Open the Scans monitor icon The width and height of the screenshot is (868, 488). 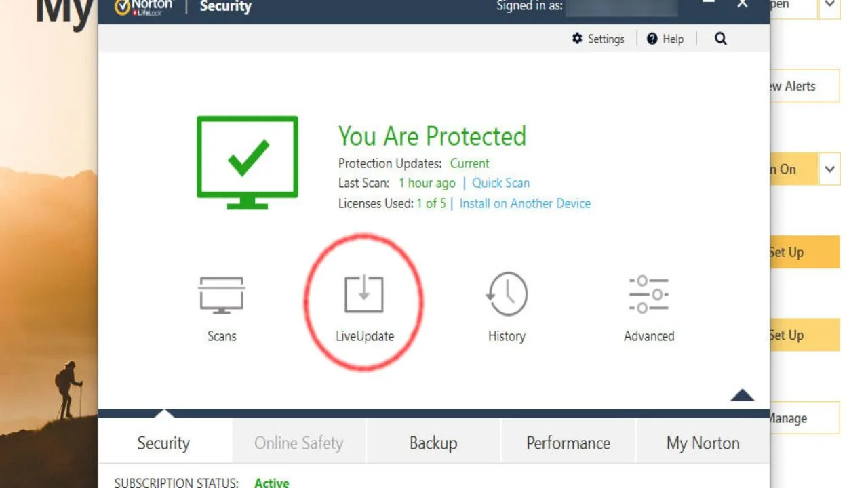pos(221,295)
